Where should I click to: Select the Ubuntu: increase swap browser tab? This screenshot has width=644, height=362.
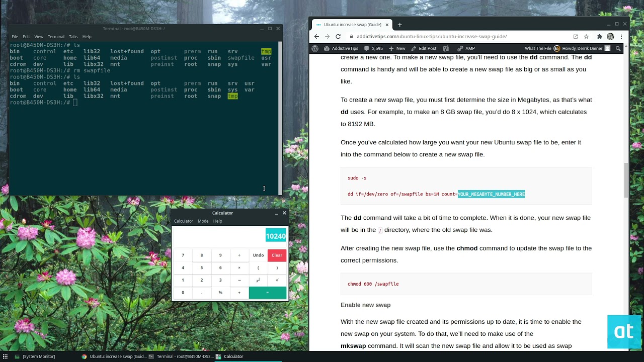(x=352, y=25)
